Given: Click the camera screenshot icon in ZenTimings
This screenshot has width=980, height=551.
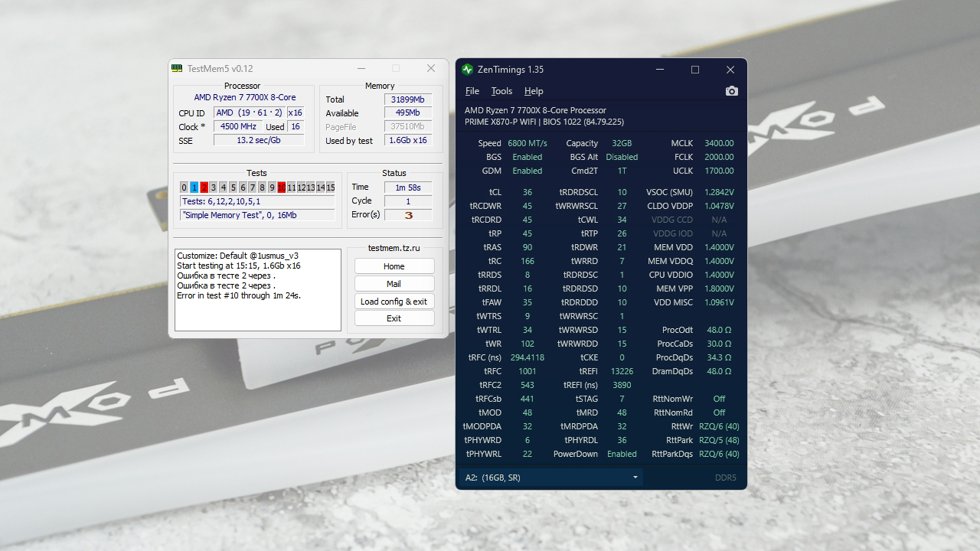Looking at the screenshot, I should (731, 91).
